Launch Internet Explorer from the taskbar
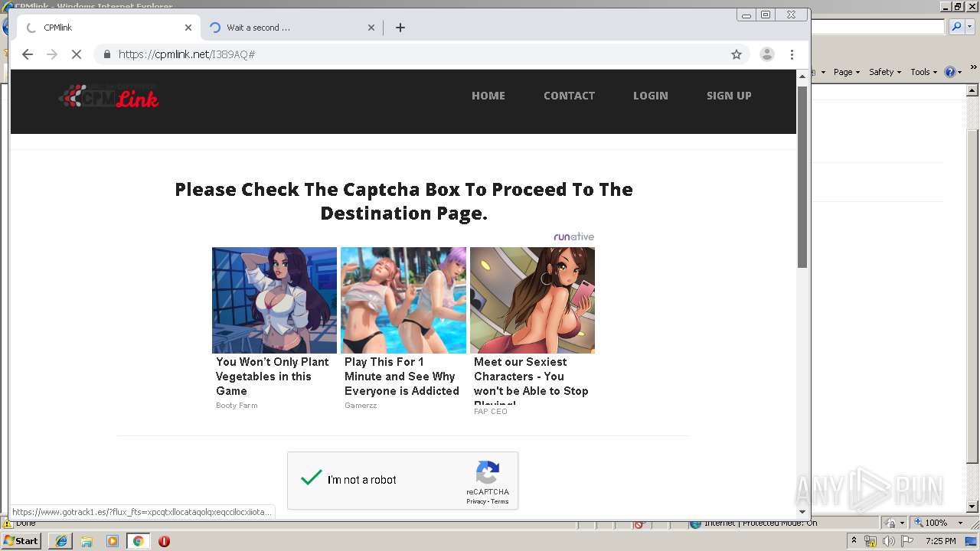Viewport: 980px width, 551px height. pyautogui.click(x=60, y=541)
